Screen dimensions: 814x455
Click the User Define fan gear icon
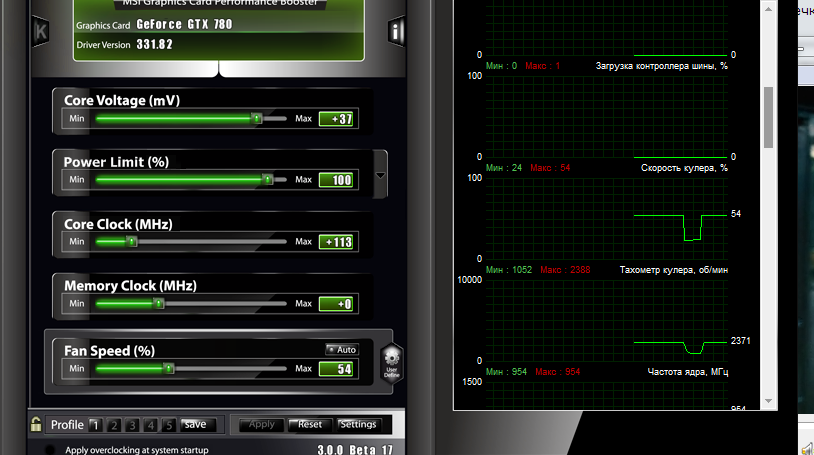click(x=392, y=363)
